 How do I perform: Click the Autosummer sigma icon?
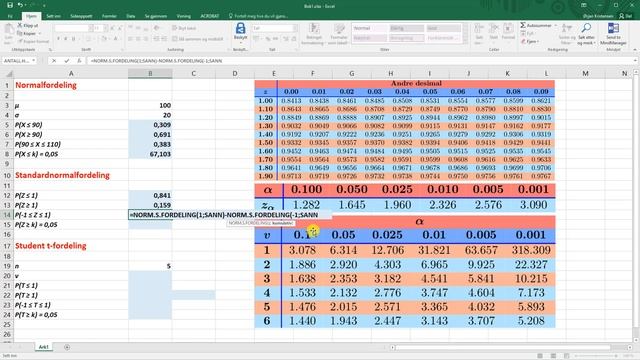pos(523,25)
